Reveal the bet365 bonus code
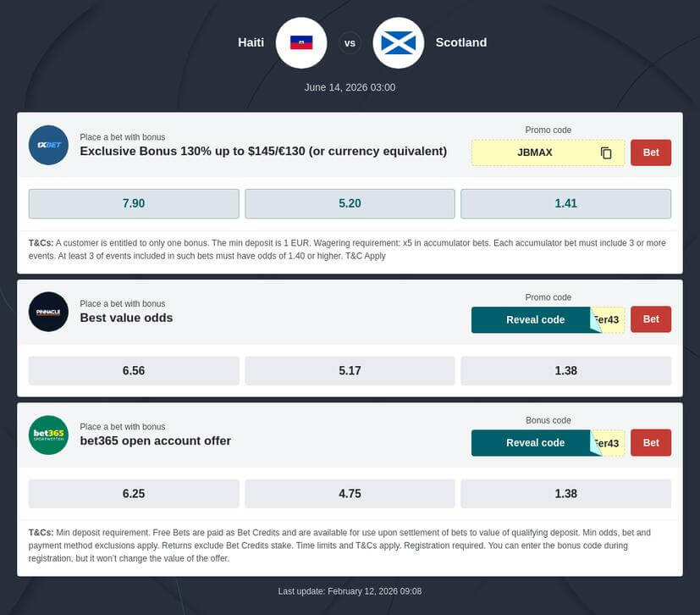The image size is (700, 615). click(x=535, y=442)
